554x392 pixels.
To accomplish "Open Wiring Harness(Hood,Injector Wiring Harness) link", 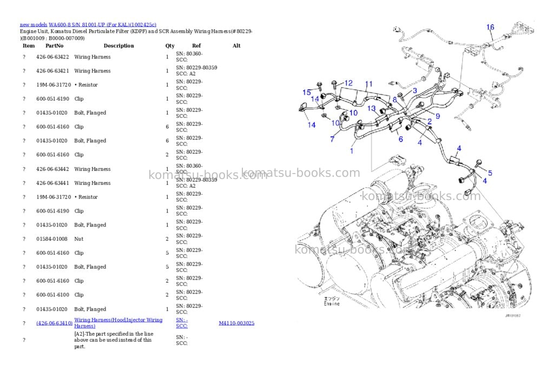I will [x=118, y=323].
